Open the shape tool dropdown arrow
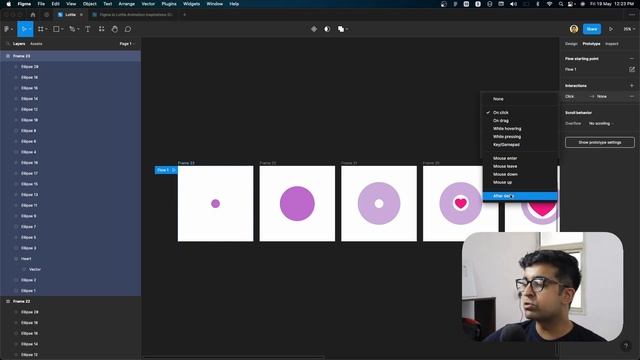The height and width of the screenshot is (360, 640). 62,29
